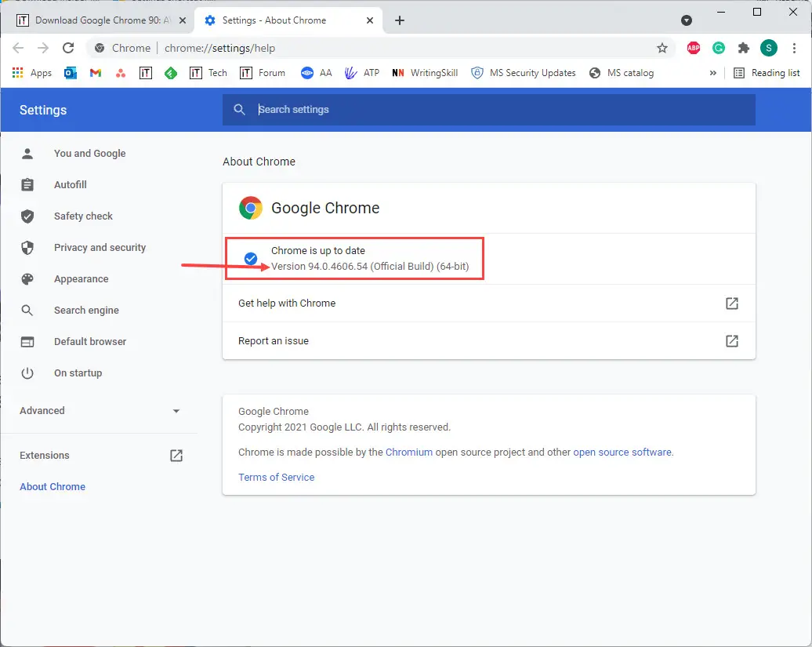Open Terms of Service link

coord(276,477)
